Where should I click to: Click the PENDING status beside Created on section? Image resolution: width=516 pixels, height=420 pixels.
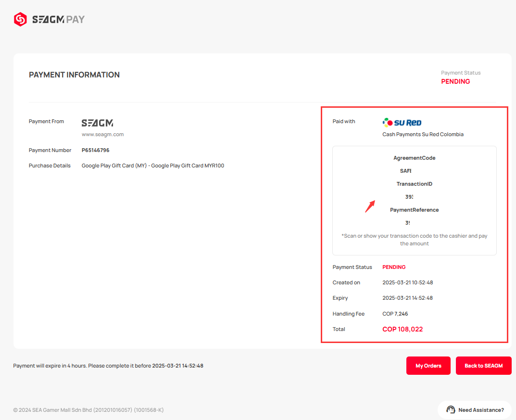point(394,267)
